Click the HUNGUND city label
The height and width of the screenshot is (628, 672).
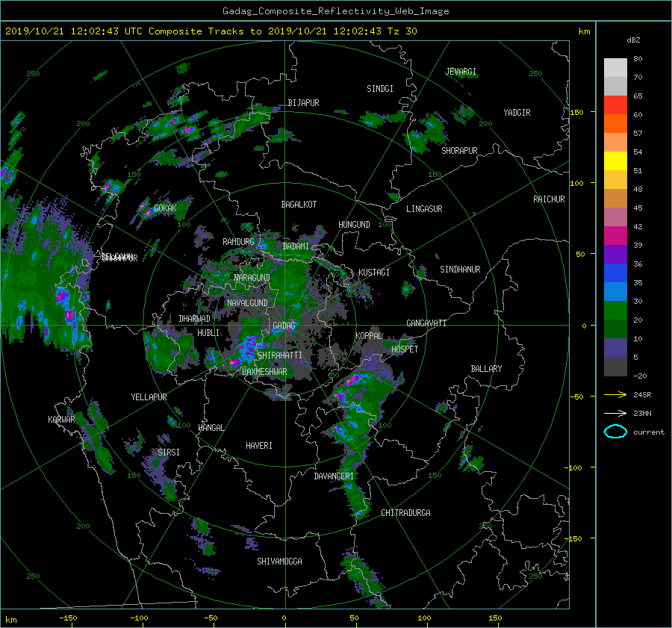click(354, 225)
